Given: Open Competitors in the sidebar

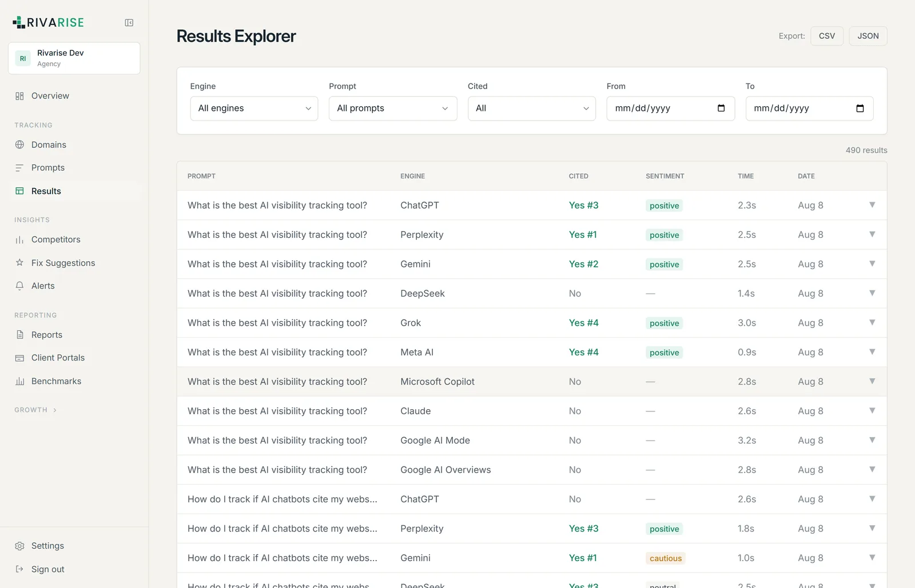Looking at the screenshot, I should click(74, 239).
